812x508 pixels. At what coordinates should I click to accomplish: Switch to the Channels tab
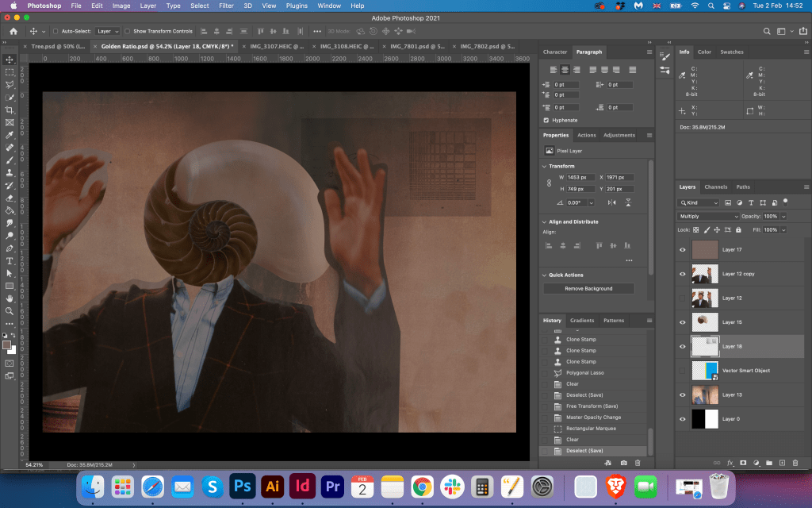point(715,187)
